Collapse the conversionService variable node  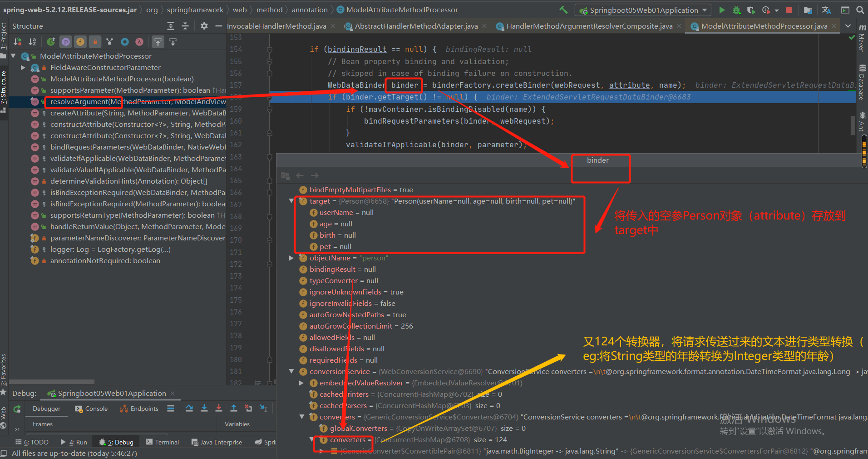tap(291, 371)
